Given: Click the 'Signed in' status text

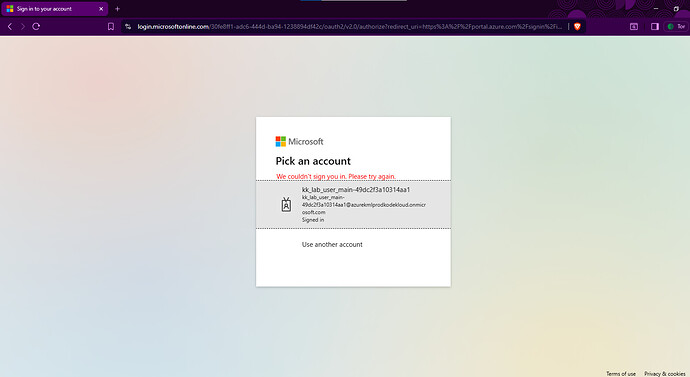Looking at the screenshot, I should pyautogui.click(x=313, y=220).
